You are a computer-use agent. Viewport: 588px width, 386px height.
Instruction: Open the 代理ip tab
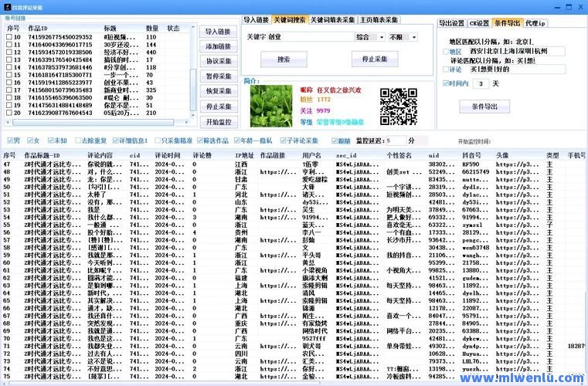pyautogui.click(x=535, y=23)
